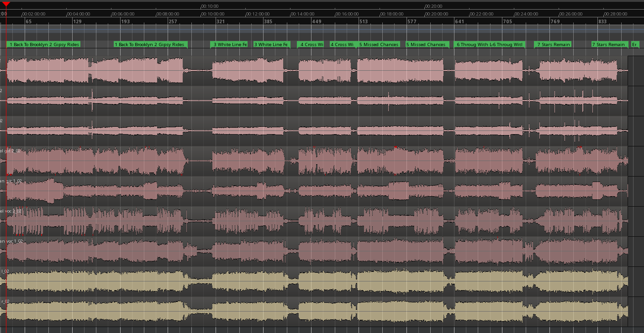The image size is (644, 333).
Task: Select the 'r_02' yellow region name
Action: (x=5, y=301)
